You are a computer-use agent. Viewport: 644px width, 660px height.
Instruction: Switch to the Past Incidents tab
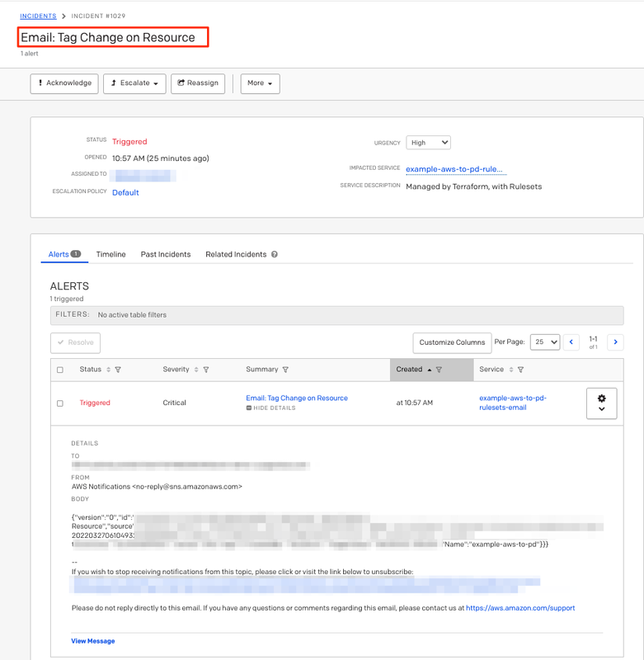tap(166, 254)
